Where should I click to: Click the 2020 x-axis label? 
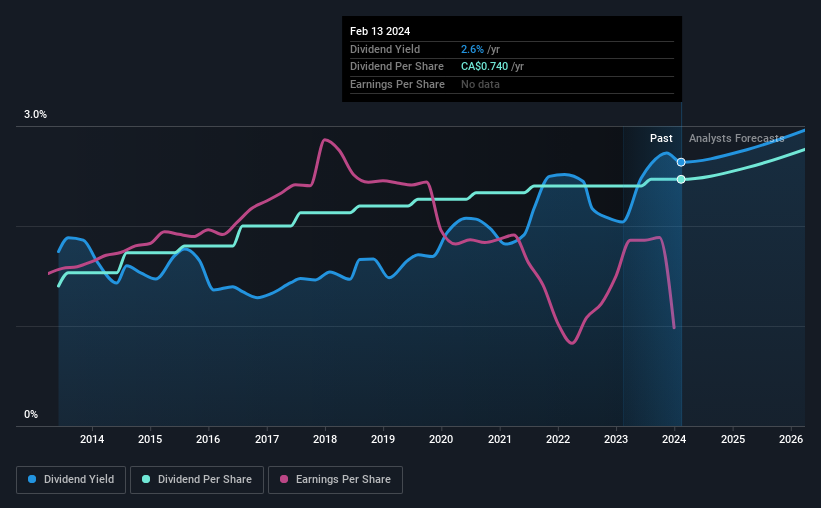(441, 439)
